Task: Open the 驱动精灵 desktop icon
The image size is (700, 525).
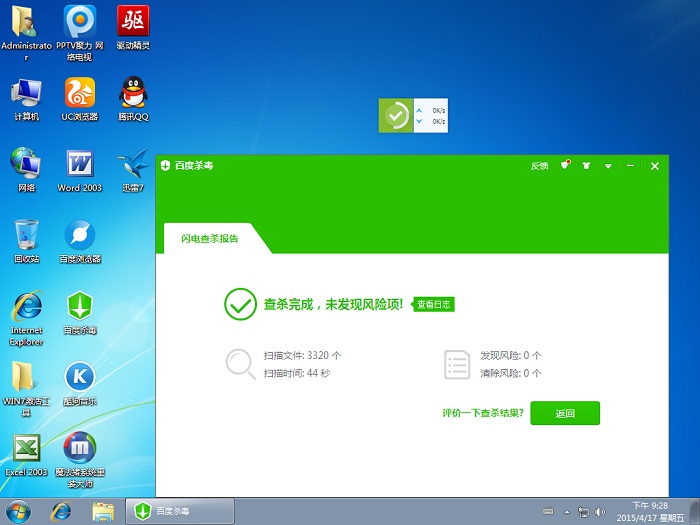Action: pyautogui.click(x=133, y=27)
